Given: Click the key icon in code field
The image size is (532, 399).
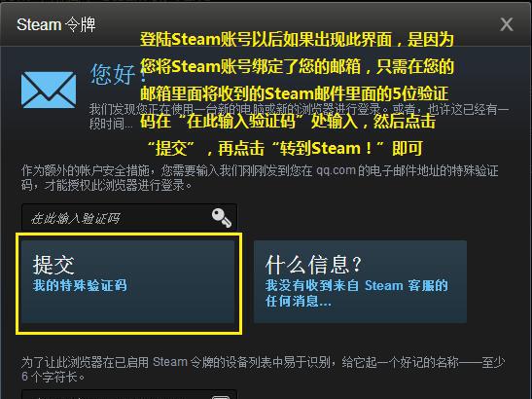Looking at the screenshot, I should (222, 218).
